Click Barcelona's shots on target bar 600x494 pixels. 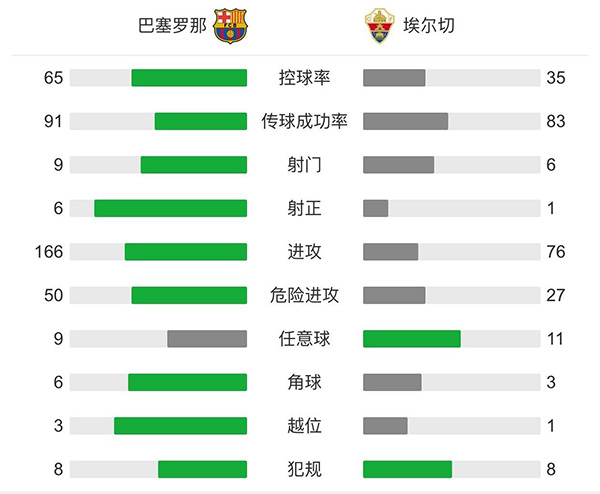(170, 208)
